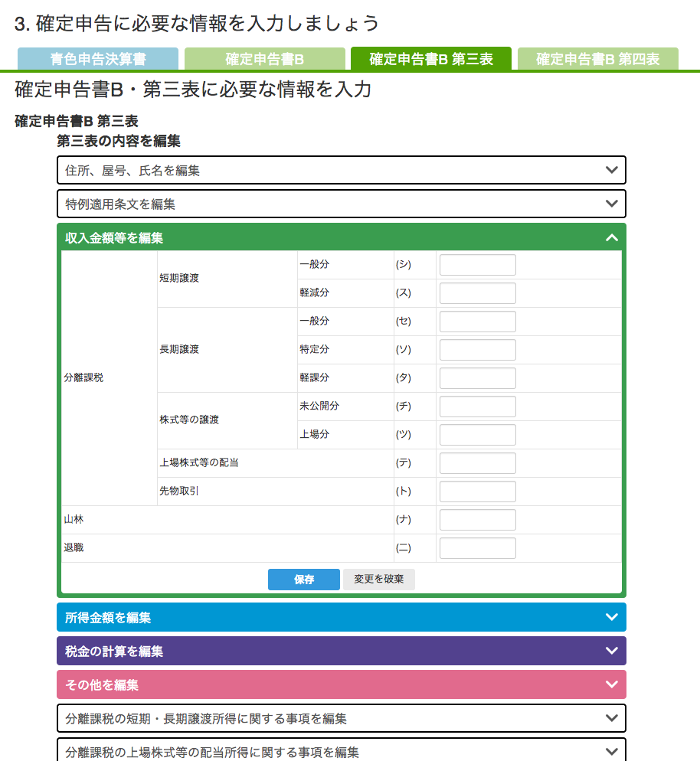Click the 変更を破棄 button
This screenshot has height=761, width=700.
(378, 580)
